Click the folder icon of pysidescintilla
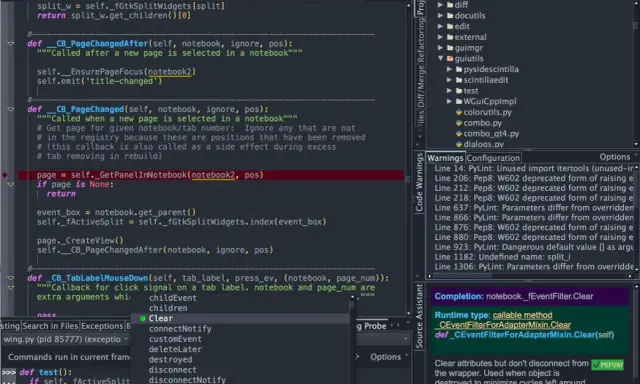This screenshot has width=640, height=384. (x=459, y=69)
